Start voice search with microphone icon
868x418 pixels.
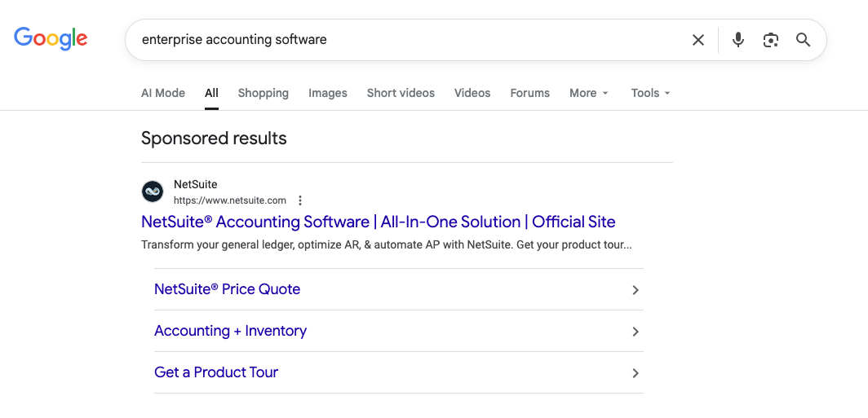tap(738, 40)
